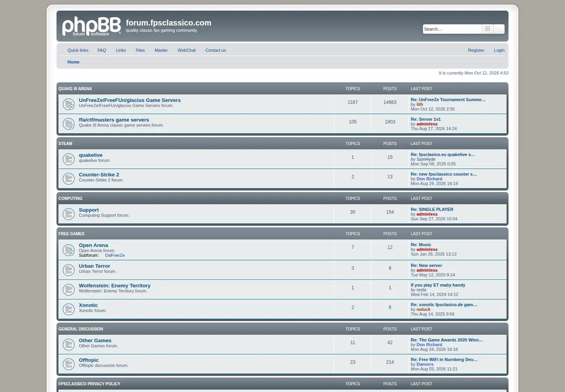The height and width of the screenshot is (392, 565).
Task: Open the GENERAL DISCUSSION category header
Action: pyautogui.click(x=81, y=329)
